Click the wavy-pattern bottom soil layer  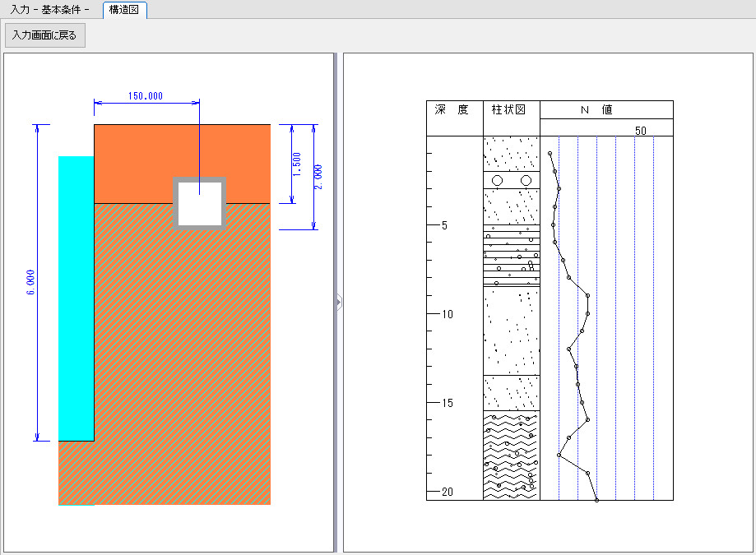coord(512,456)
